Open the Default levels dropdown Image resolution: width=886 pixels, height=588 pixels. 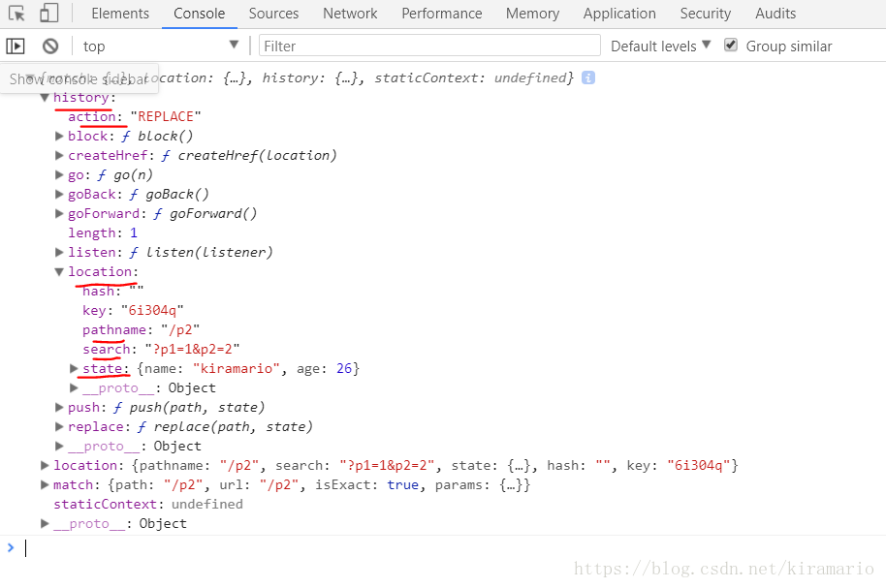pyautogui.click(x=660, y=46)
